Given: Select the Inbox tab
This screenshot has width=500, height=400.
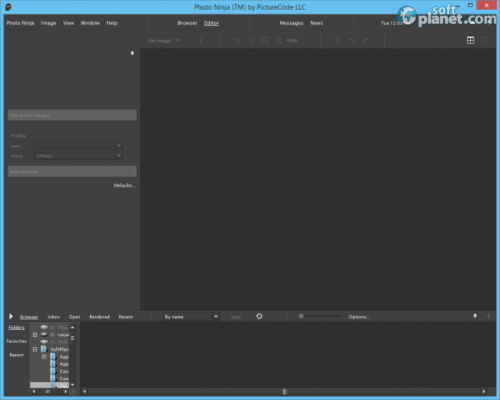Looking at the screenshot, I should pos(53,317).
